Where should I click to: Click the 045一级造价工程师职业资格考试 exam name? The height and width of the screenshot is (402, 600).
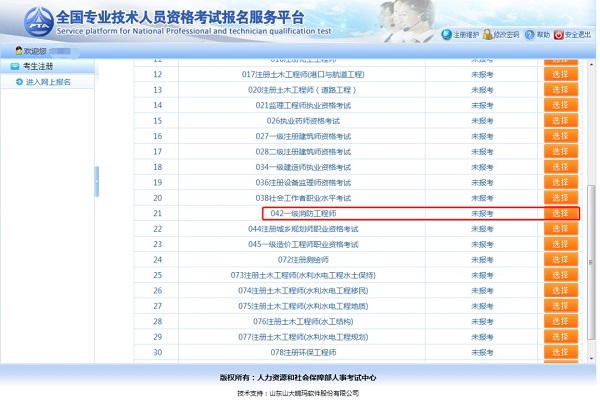303,244
